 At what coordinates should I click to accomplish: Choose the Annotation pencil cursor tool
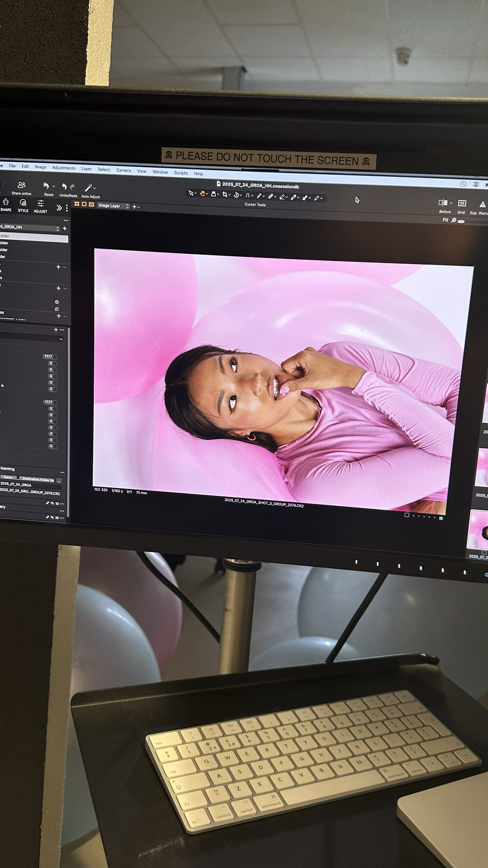click(x=317, y=198)
